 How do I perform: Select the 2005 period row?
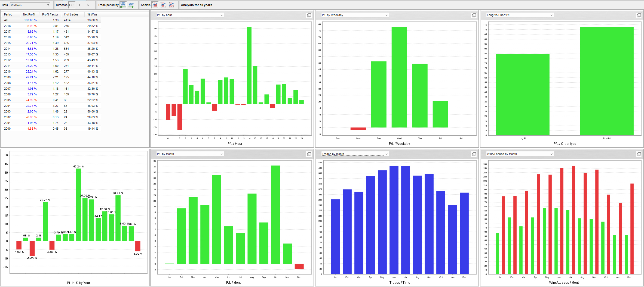[51, 100]
